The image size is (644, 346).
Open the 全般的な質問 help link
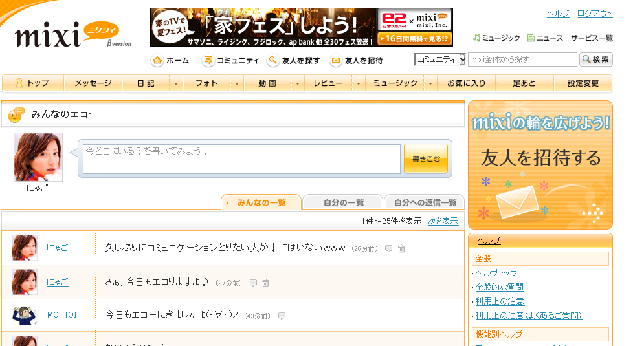pos(500,287)
